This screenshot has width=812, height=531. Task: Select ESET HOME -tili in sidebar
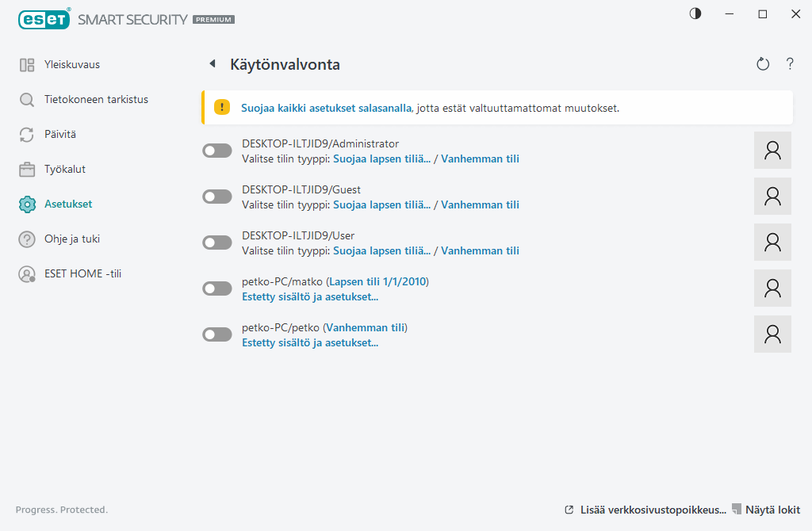(82, 274)
